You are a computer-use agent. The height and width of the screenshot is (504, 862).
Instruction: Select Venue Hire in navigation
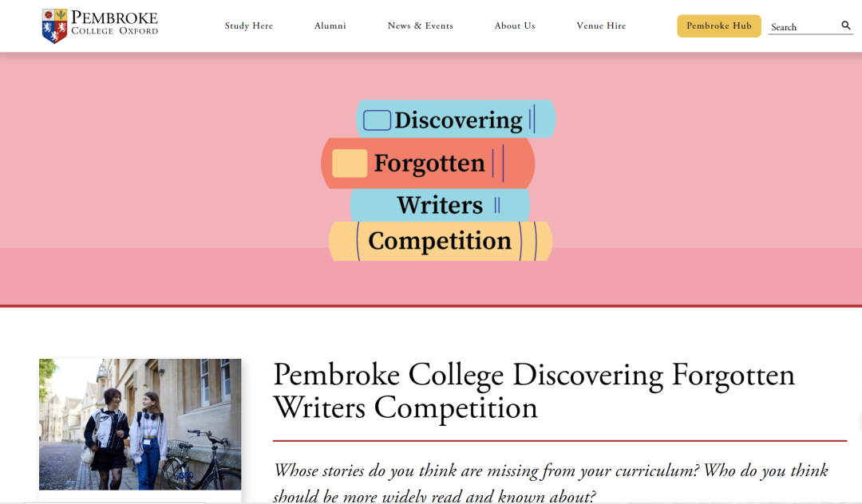[601, 26]
